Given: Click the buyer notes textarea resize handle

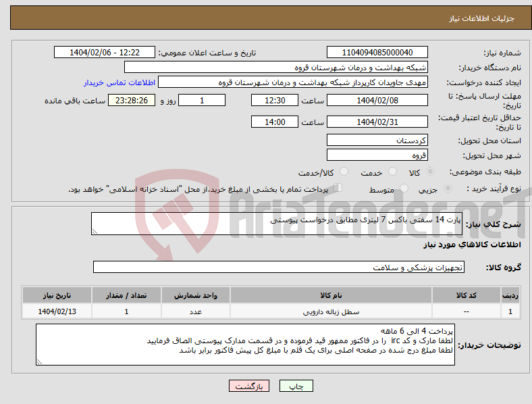Looking at the screenshot, I should tap(39, 362).
